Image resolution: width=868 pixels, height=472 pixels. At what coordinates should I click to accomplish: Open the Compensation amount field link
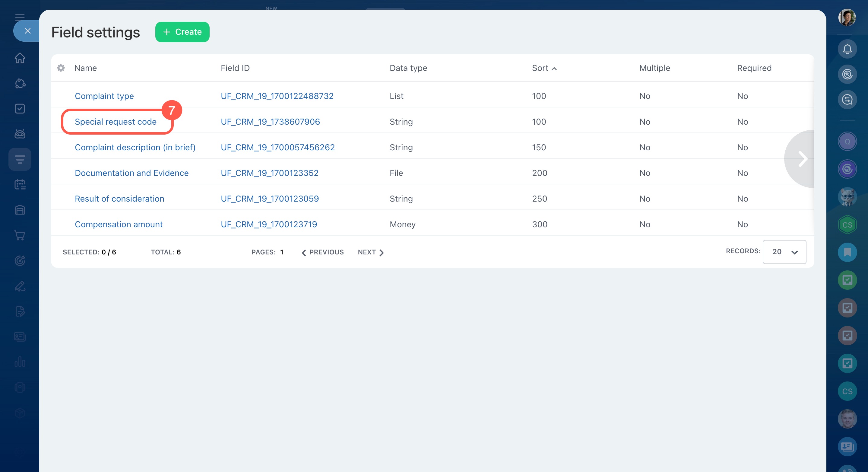click(119, 224)
